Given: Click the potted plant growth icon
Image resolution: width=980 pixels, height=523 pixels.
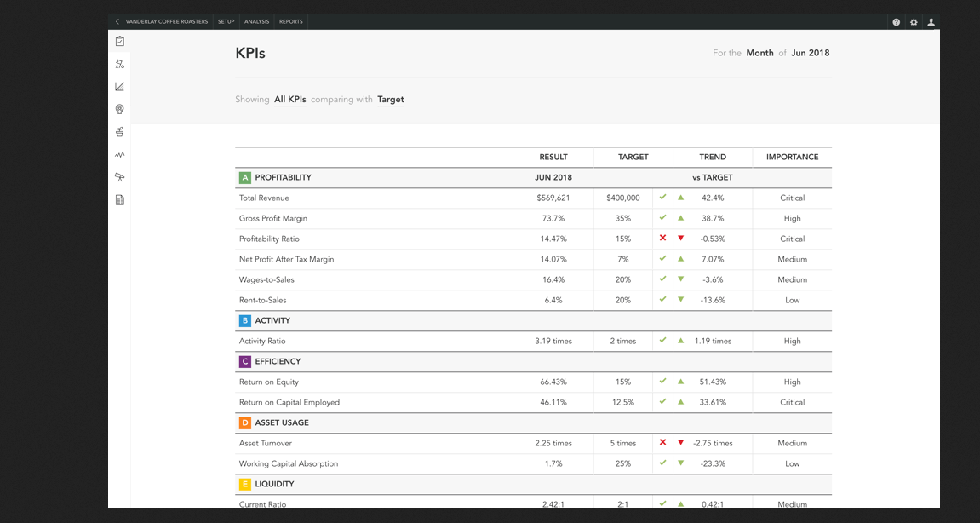Looking at the screenshot, I should [x=120, y=132].
